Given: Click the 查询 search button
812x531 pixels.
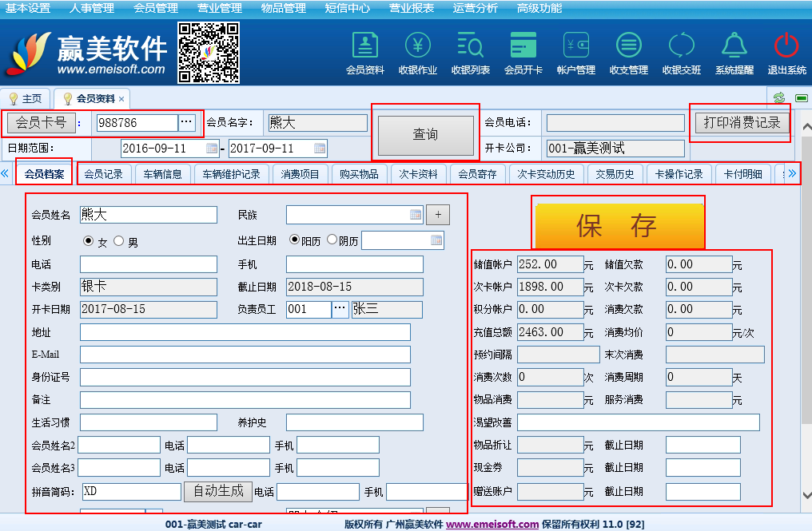Looking at the screenshot, I should [425, 134].
